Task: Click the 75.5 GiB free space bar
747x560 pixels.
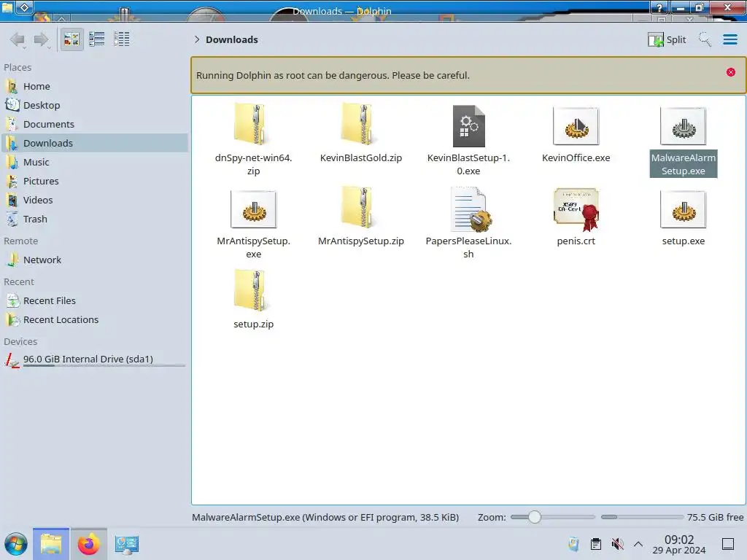Action: 642,517
